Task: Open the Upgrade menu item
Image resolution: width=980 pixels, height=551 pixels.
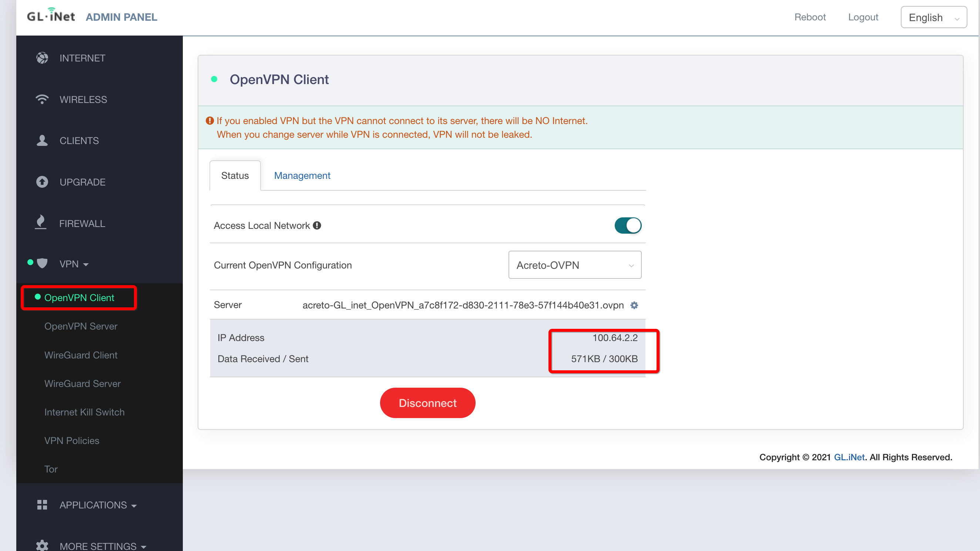Action: pos(82,182)
